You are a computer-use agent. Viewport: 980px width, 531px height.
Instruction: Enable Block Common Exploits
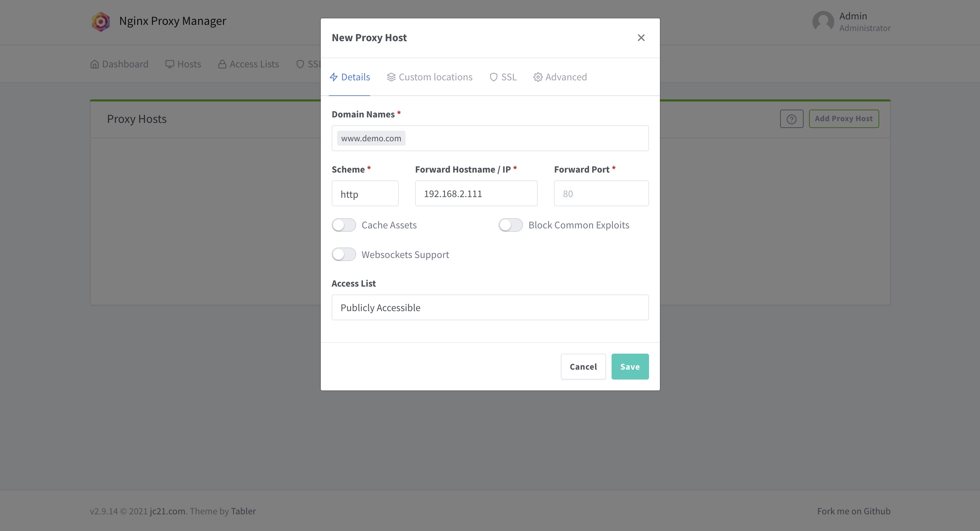[510, 225]
